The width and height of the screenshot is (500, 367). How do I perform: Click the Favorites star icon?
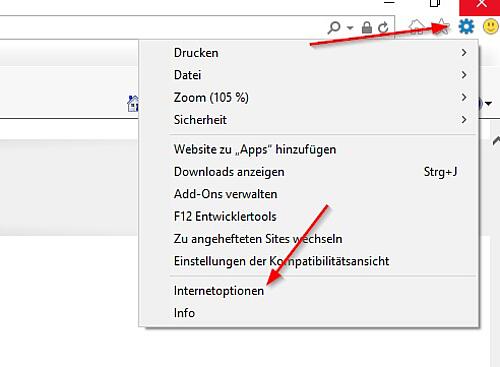[442, 26]
